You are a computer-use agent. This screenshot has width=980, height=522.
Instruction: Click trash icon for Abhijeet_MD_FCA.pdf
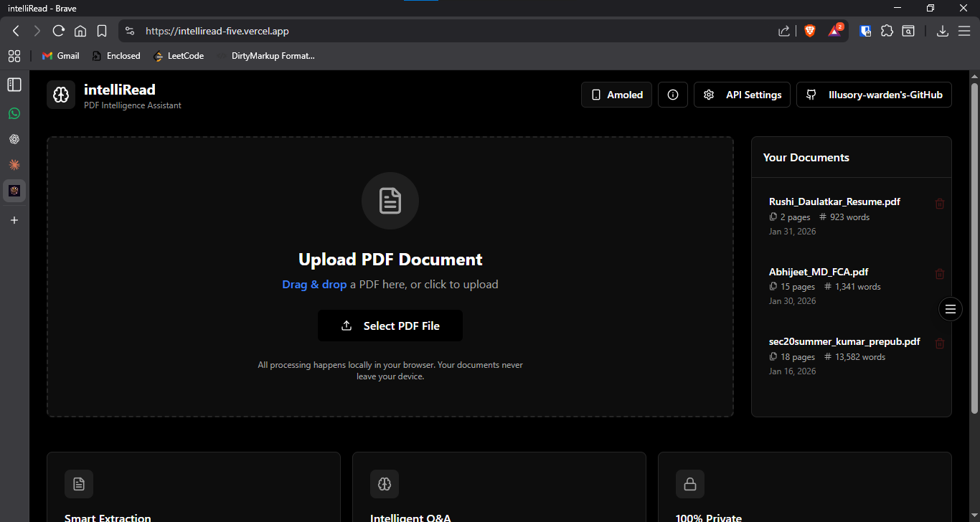(x=939, y=274)
